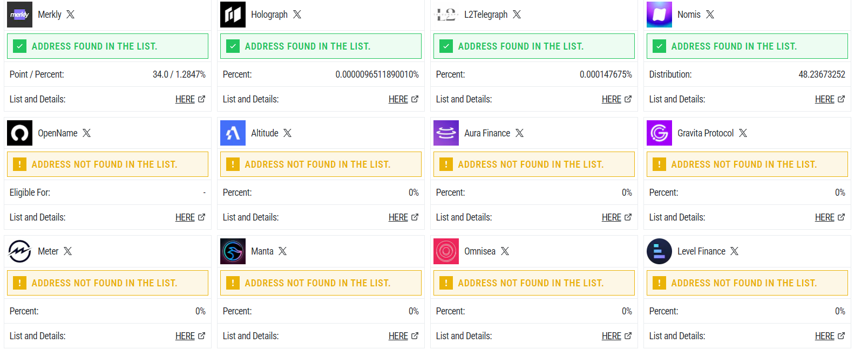Open OpenName's X (Twitter) icon

87,133
